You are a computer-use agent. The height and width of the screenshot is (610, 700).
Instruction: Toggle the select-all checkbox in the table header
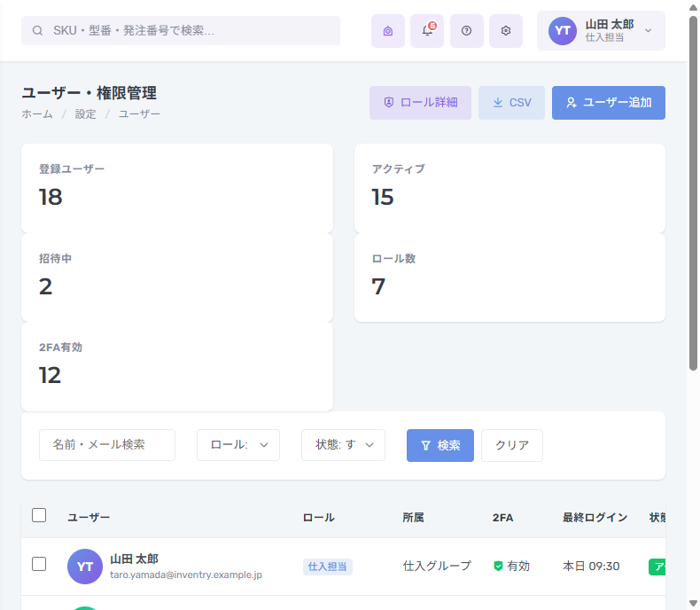coord(39,515)
